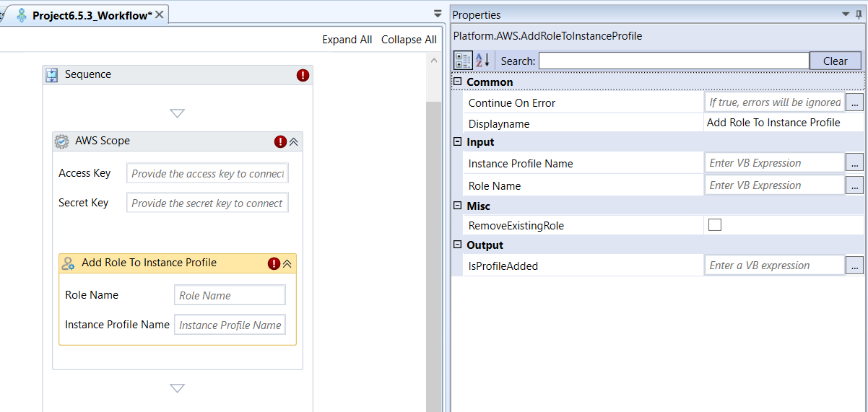Collapse the Output properties section
The image size is (868, 412).
click(x=458, y=245)
